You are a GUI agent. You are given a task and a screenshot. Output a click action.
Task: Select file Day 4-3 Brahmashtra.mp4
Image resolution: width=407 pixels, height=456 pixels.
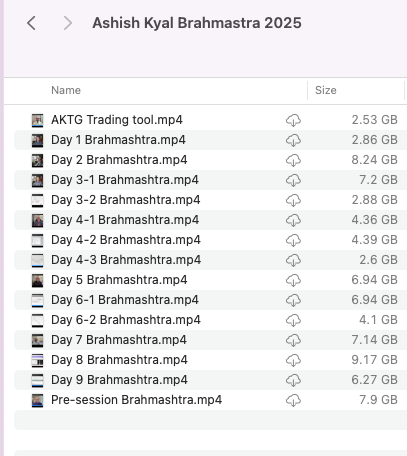[x=210, y=260]
